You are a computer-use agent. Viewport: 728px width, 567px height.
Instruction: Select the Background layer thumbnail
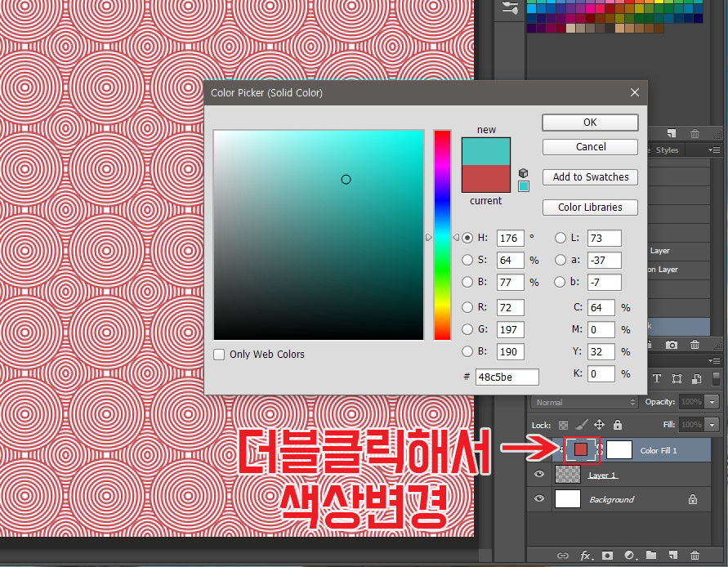pyautogui.click(x=567, y=498)
